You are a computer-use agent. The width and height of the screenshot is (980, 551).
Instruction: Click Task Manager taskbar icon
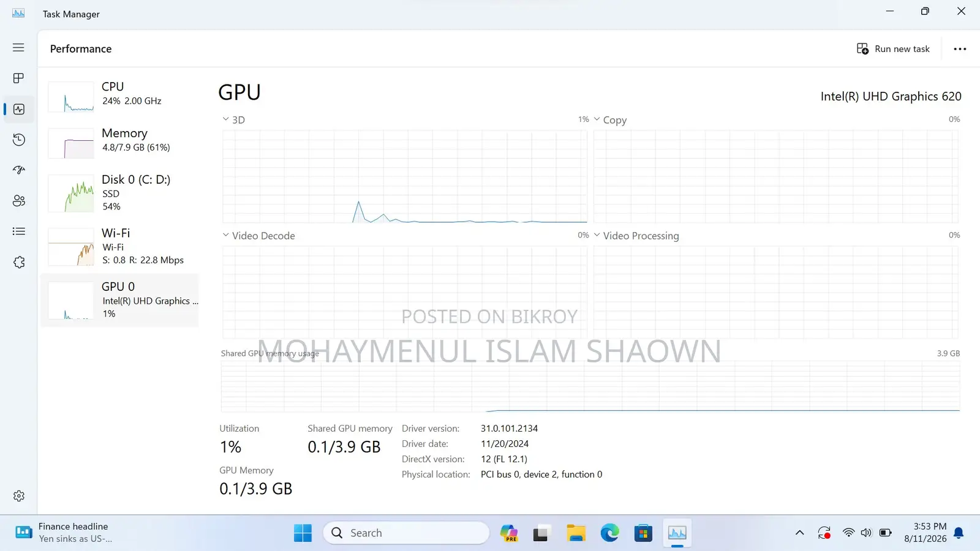[677, 533]
